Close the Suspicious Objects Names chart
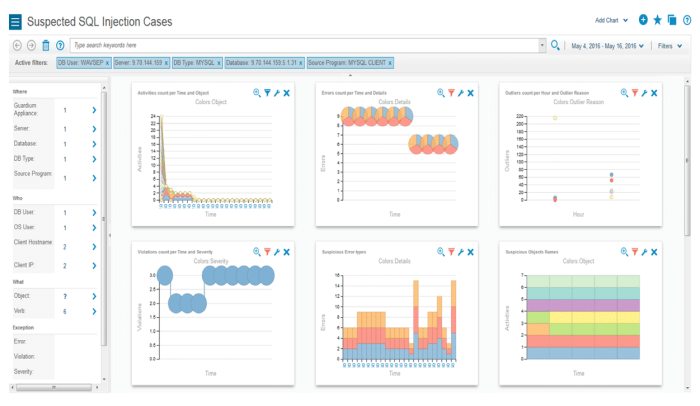This screenshot has width=700, height=406. [654, 252]
